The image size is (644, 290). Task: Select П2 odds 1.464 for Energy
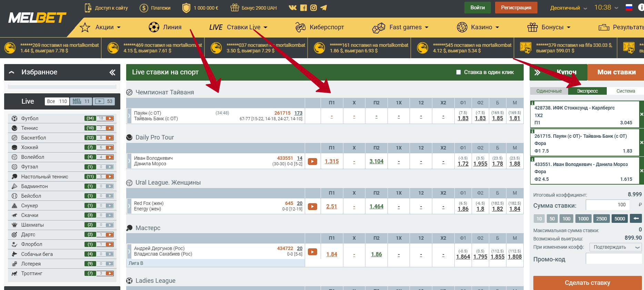pos(376,206)
